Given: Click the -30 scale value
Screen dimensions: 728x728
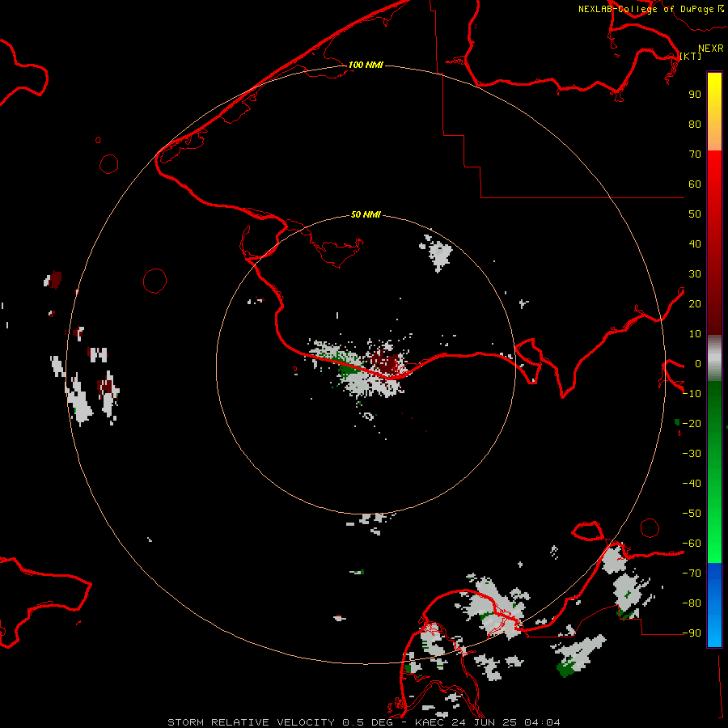Looking at the screenshot, I should pyautogui.click(x=692, y=454).
